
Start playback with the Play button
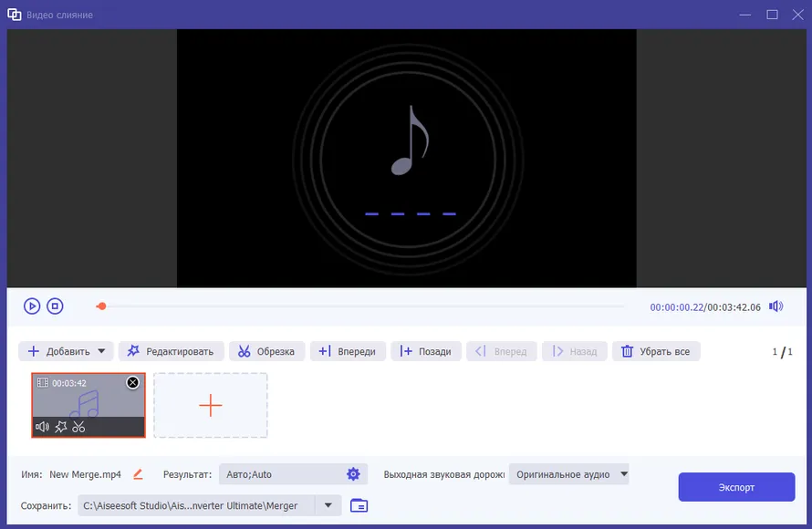(32, 306)
